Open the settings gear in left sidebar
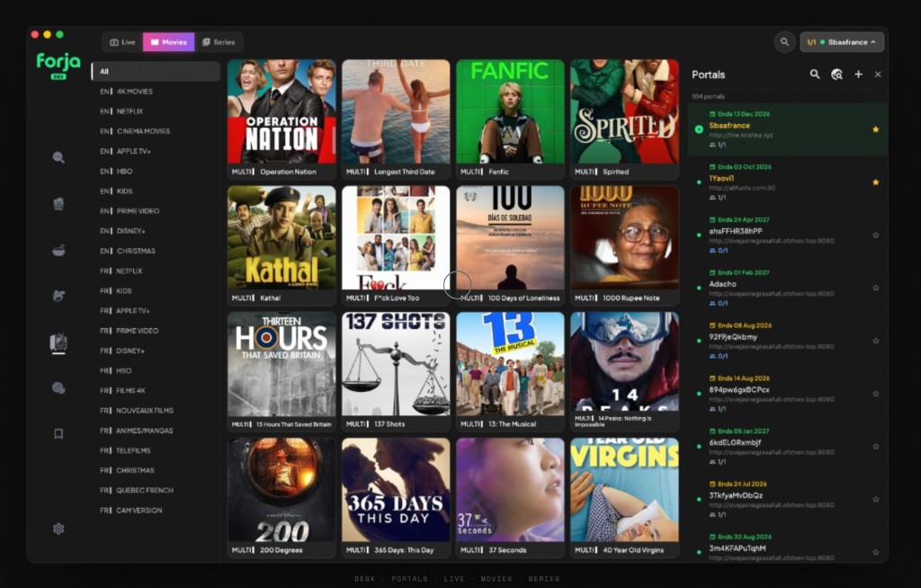Image resolution: width=921 pixels, height=588 pixels. [58, 529]
